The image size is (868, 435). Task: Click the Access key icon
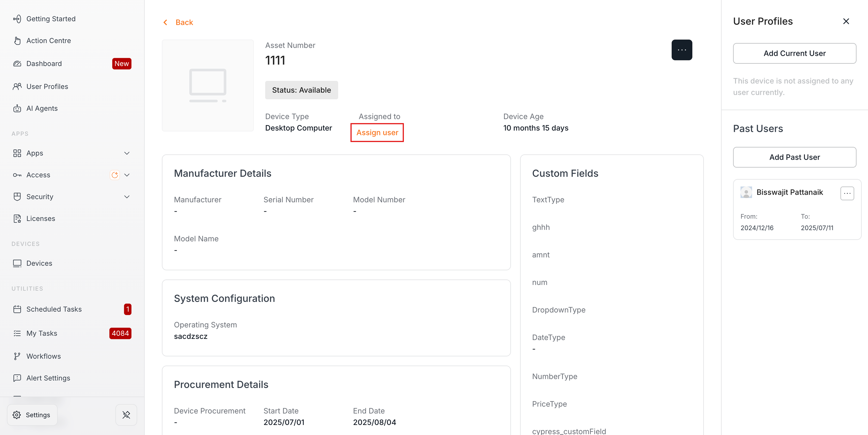17,175
